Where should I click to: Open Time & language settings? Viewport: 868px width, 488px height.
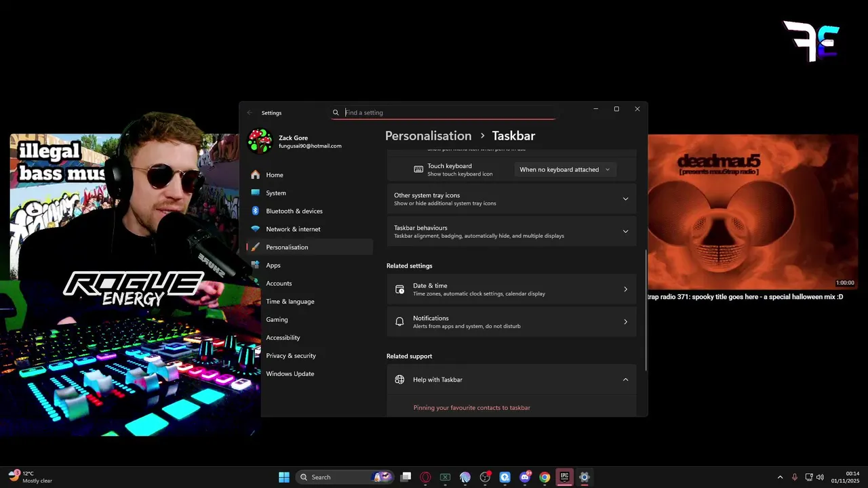tap(310, 301)
